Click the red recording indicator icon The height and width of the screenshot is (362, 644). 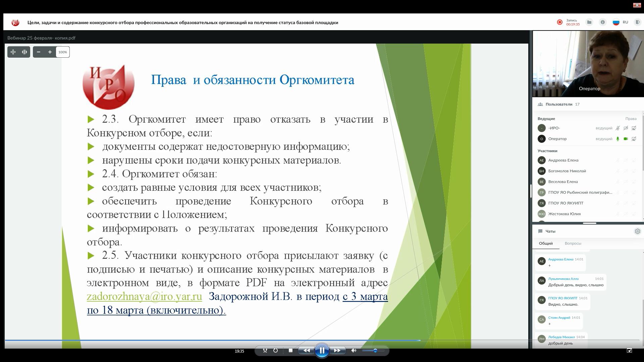point(559,22)
